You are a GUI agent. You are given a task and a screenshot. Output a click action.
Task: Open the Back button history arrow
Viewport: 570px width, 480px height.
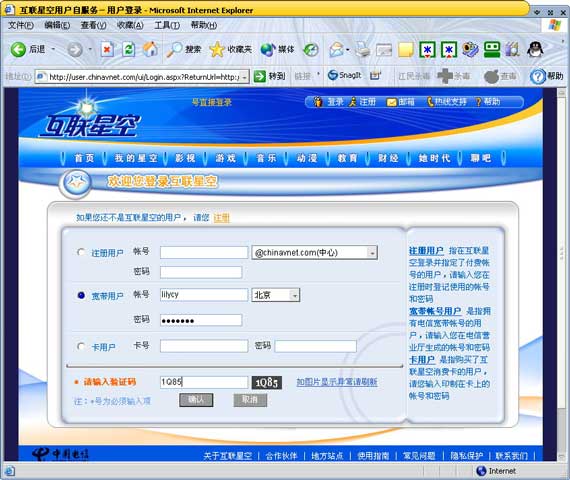point(53,49)
